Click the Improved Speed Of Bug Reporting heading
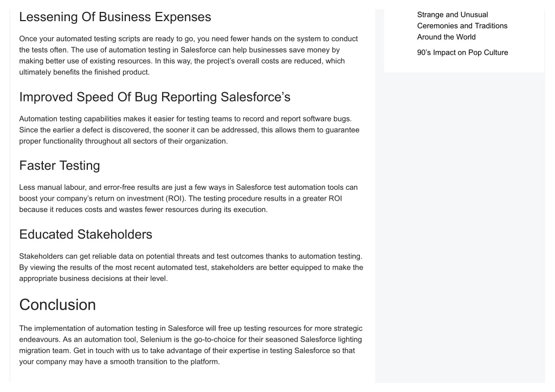 tap(154, 97)
